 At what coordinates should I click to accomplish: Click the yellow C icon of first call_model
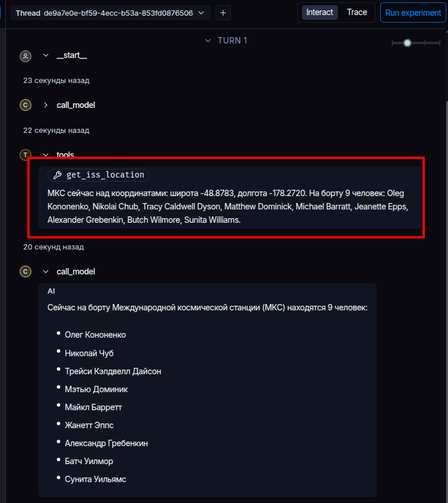click(26, 105)
